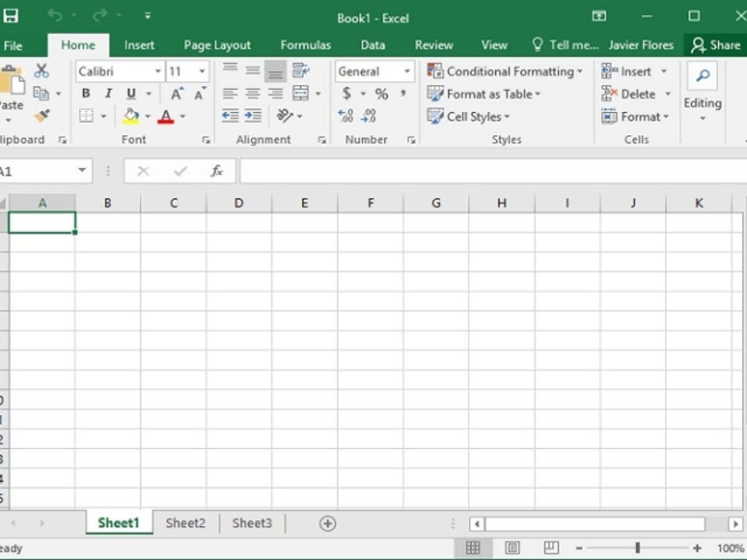
Task: Click the Share button
Action: click(716, 45)
